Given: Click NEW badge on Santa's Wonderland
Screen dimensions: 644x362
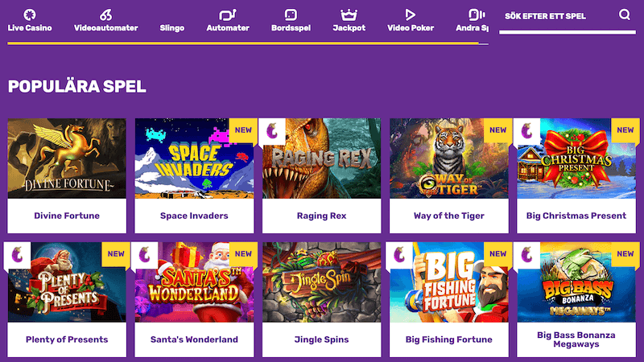Looking at the screenshot, I should (243, 254).
